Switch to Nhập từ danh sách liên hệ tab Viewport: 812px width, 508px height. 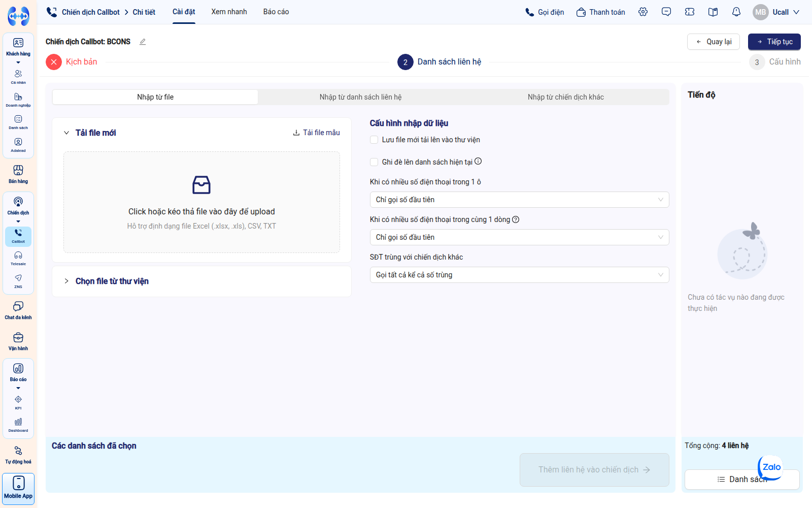pyautogui.click(x=360, y=97)
